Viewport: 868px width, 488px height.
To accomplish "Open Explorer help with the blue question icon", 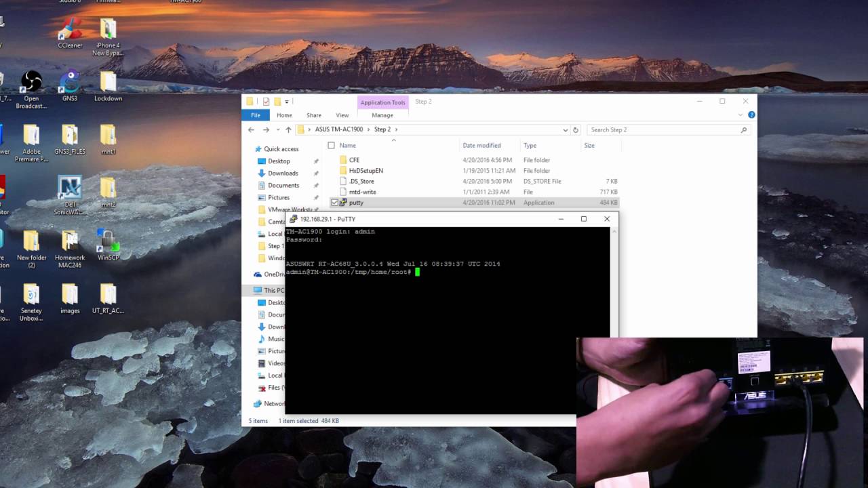I will click(751, 115).
